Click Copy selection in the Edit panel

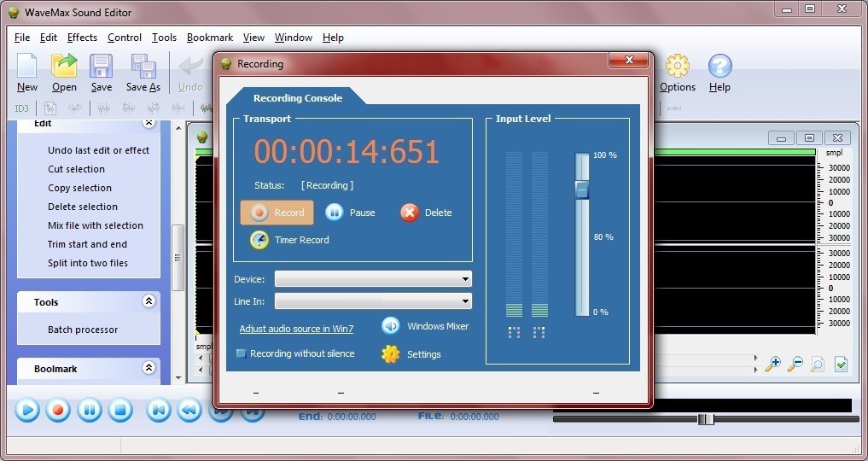79,188
